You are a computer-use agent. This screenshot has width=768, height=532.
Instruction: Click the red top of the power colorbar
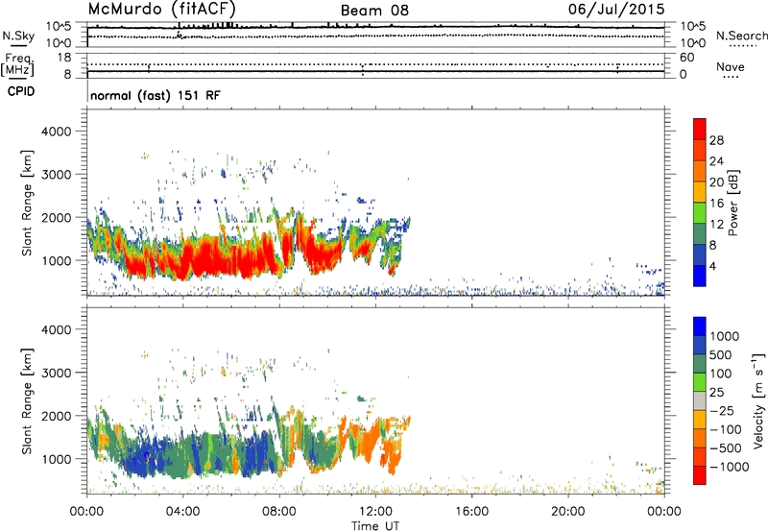[x=700, y=129]
